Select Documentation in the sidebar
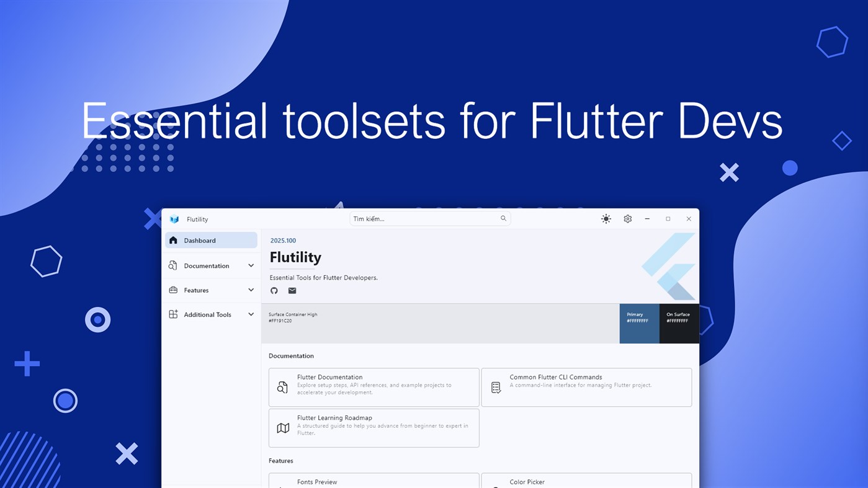The width and height of the screenshot is (868, 488). coord(211,265)
